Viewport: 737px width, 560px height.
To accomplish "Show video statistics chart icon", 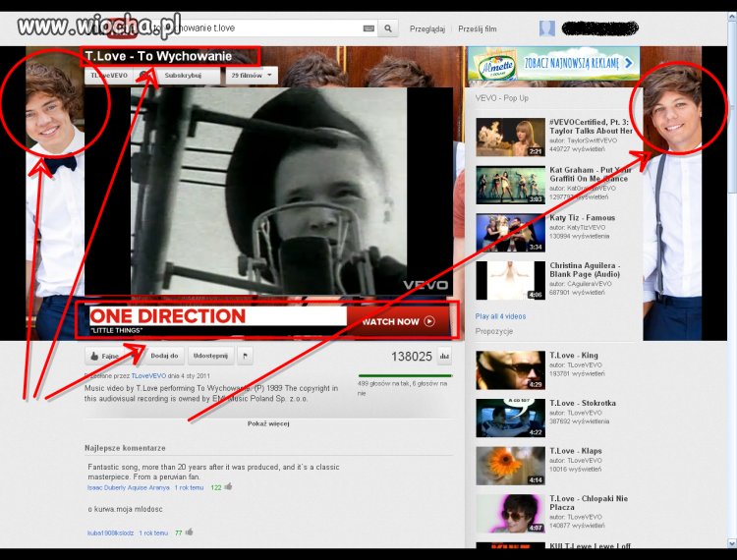I will 444,356.
